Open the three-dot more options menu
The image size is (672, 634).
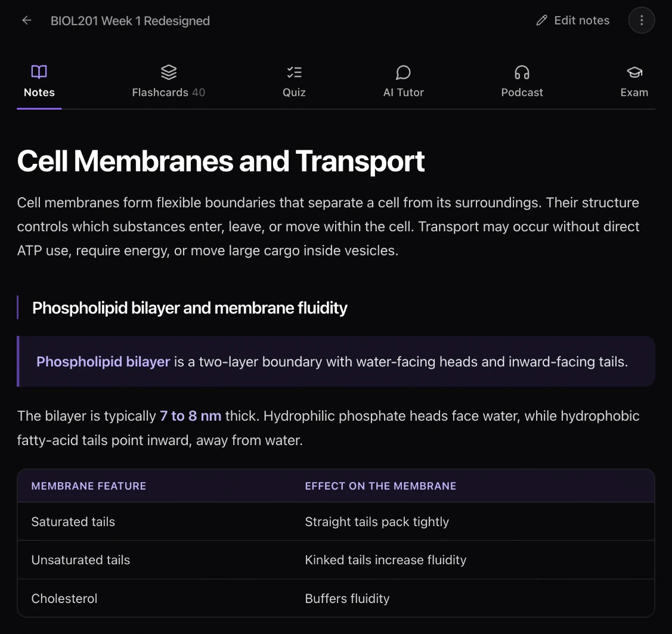click(641, 20)
